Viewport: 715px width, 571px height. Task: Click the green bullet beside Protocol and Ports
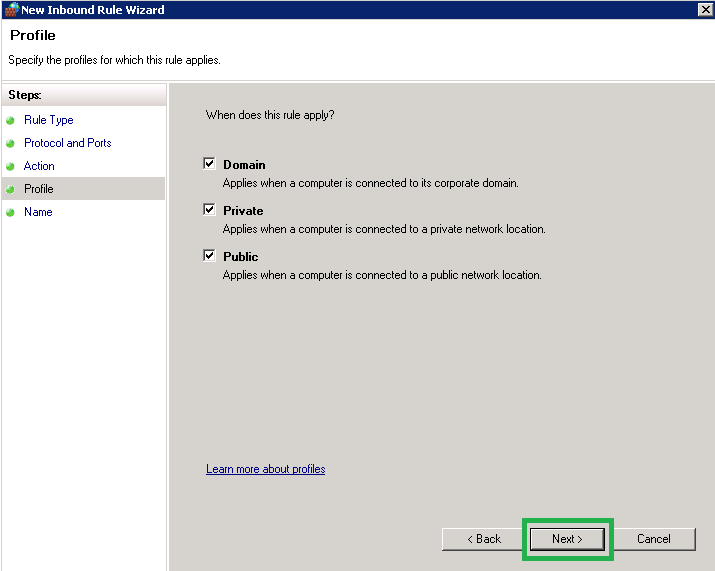click(10, 143)
